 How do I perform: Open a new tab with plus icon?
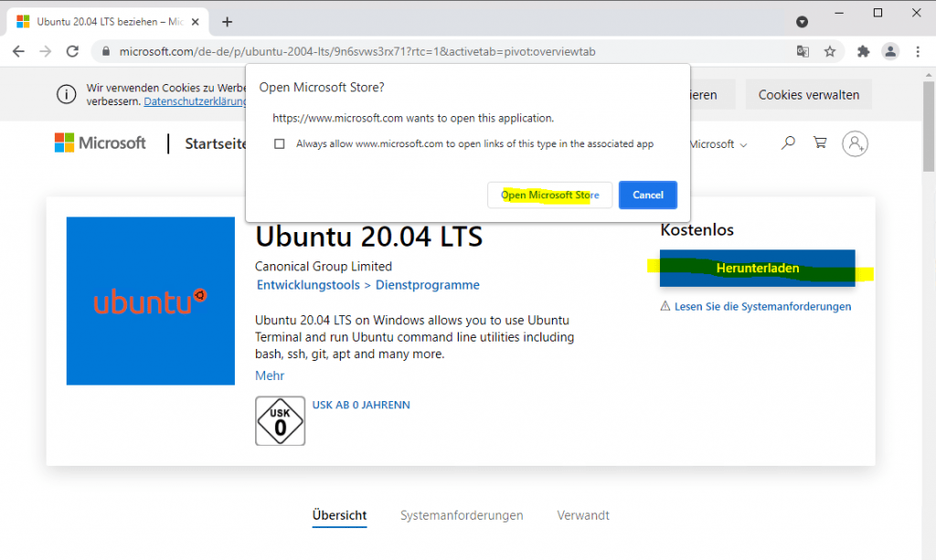227,22
